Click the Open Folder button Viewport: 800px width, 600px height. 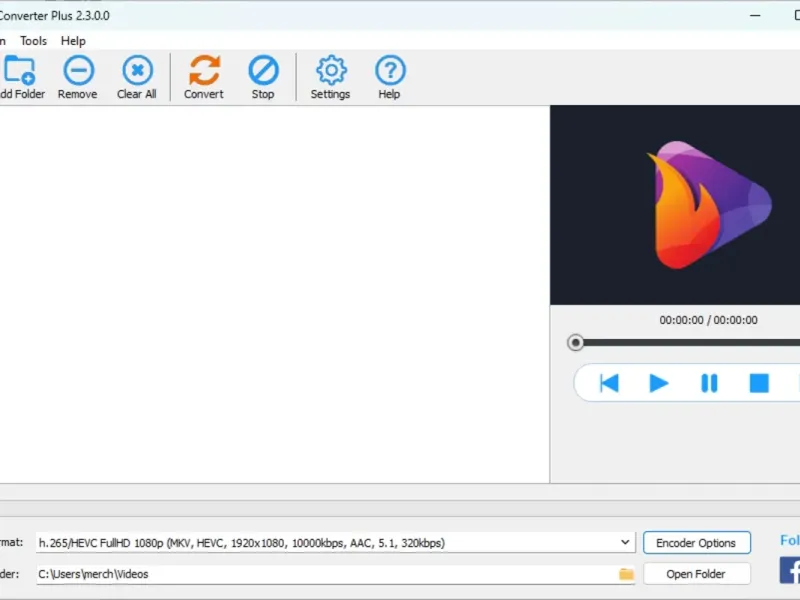point(696,574)
